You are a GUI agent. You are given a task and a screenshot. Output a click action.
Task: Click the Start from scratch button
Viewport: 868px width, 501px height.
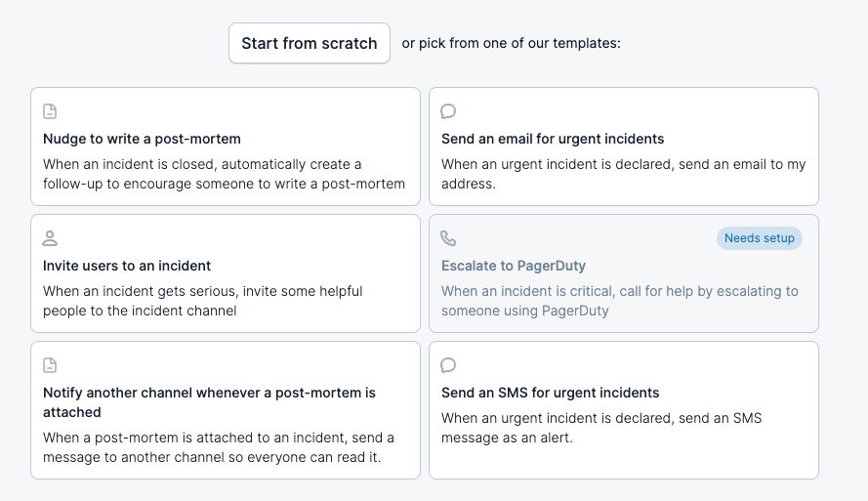click(310, 43)
